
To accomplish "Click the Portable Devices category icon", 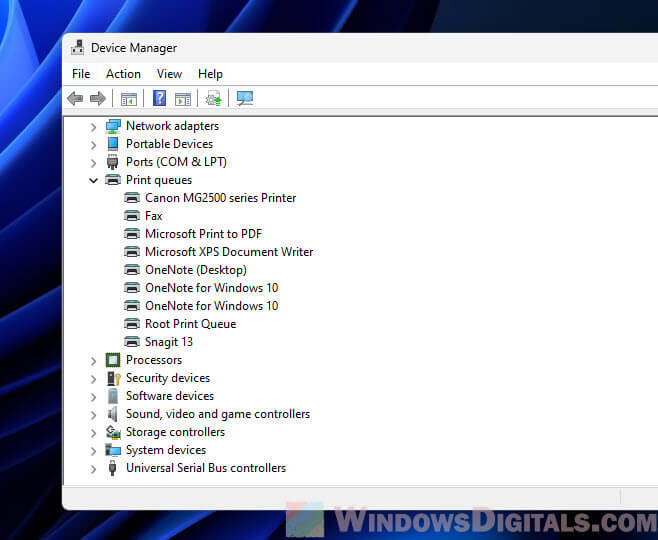I will (113, 144).
